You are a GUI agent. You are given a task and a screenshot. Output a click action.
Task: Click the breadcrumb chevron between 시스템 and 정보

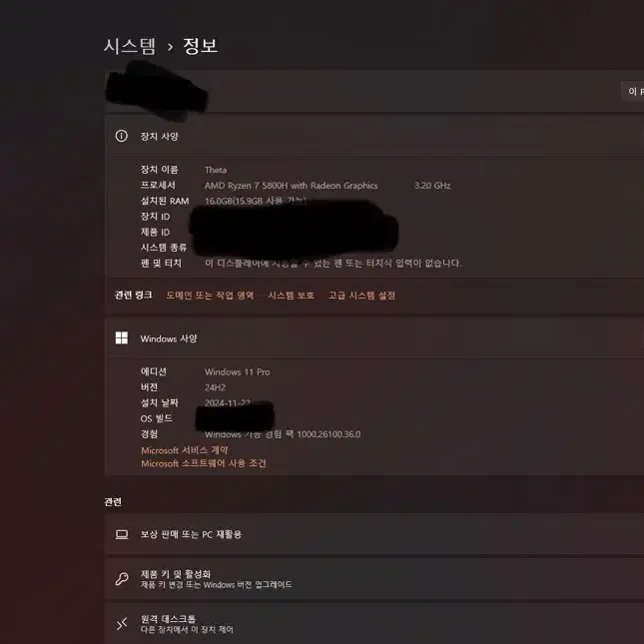point(170,47)
